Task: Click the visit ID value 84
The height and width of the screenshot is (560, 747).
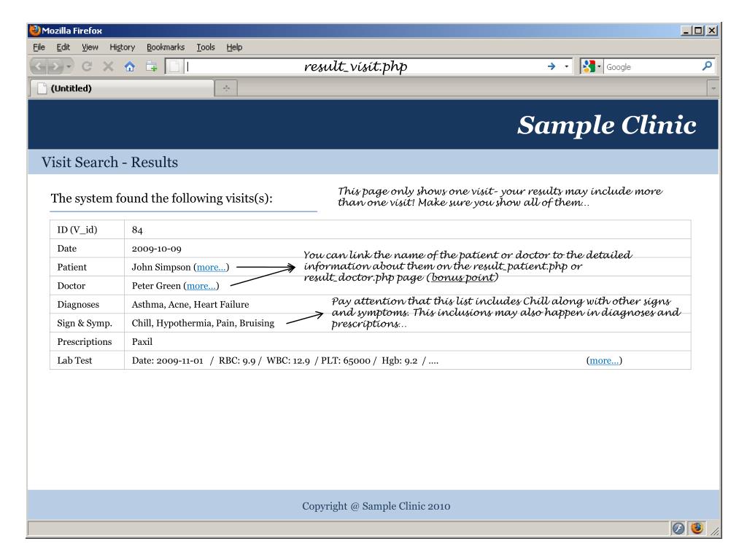Action: [137, 230]
